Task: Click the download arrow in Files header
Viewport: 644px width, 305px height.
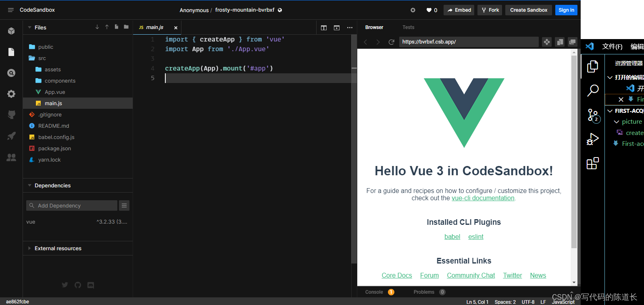Action: (97, 27)
